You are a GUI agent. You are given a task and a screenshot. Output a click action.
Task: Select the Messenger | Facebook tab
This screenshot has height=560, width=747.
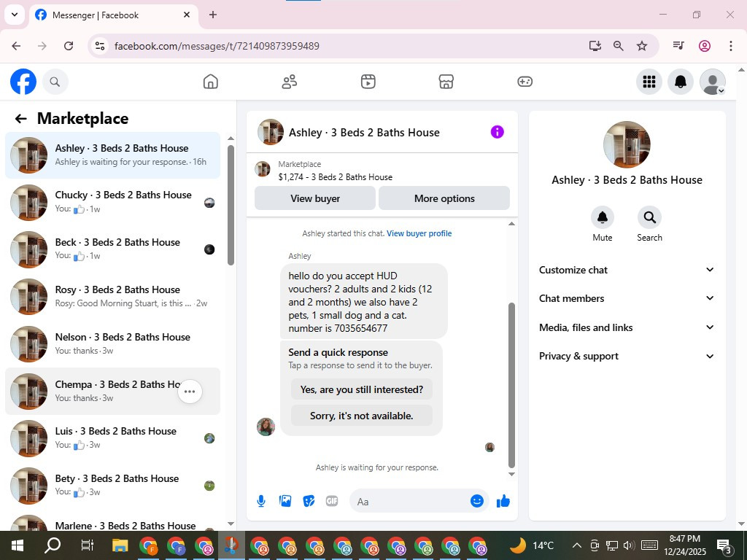pyautogui.click(x=114, y=15)
